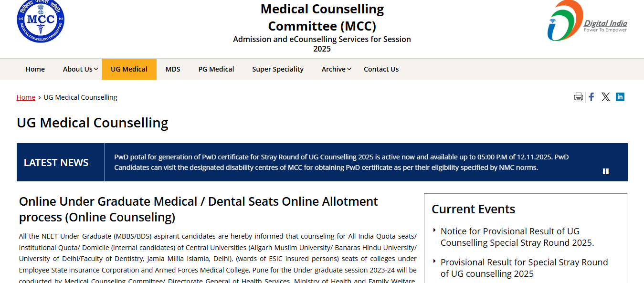Share page on X (Twitter)
The width and height of the screenshot is (644, 283).
(x=605, y=97)
